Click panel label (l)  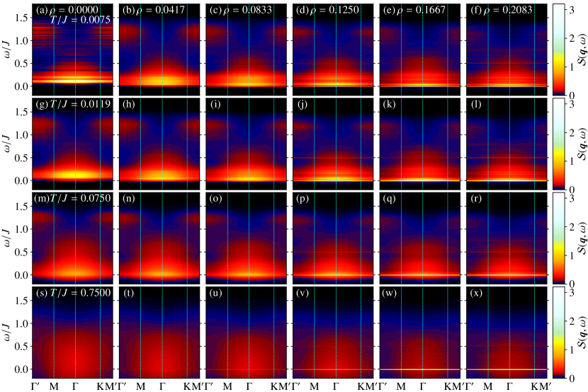475,104
